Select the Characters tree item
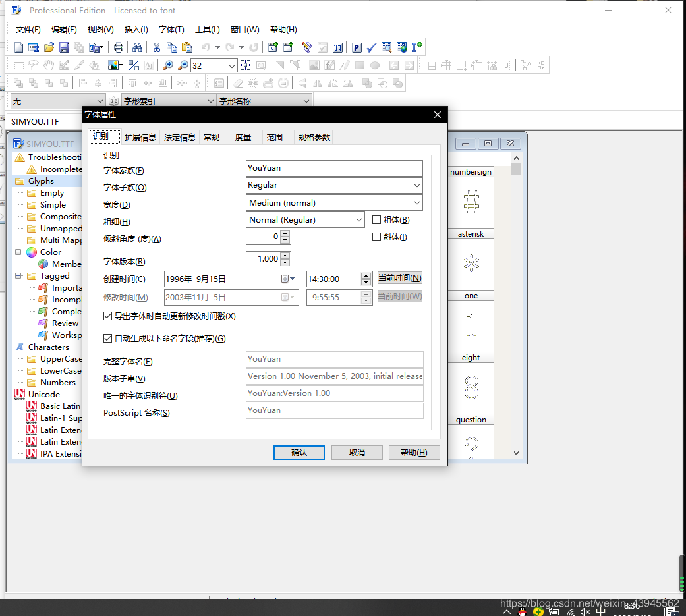The width and height of the screenshot is (686, 616). click(49, 347)
